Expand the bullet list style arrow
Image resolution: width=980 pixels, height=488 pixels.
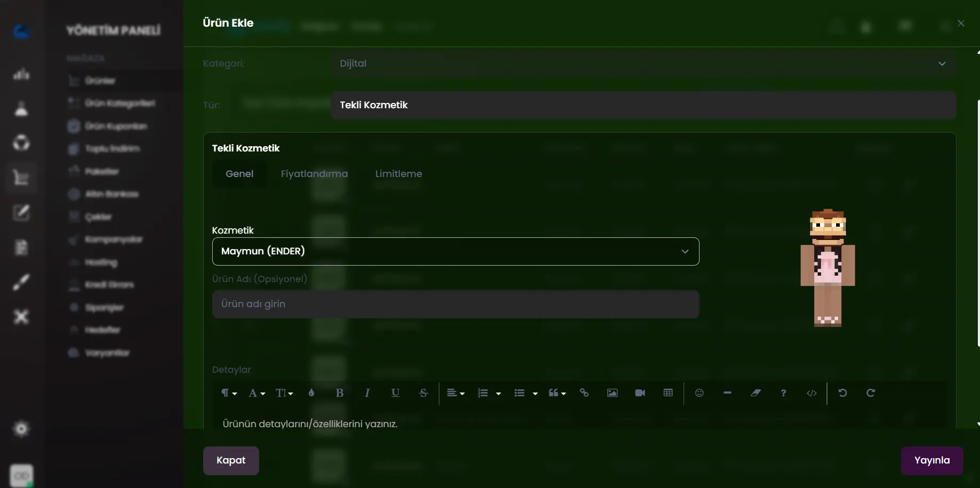[x=535, y=394]
